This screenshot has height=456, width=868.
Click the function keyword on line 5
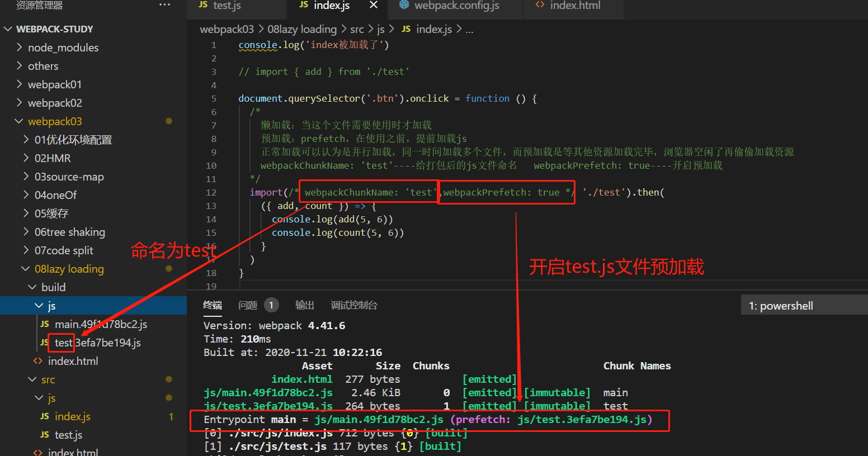click(488, 98)
